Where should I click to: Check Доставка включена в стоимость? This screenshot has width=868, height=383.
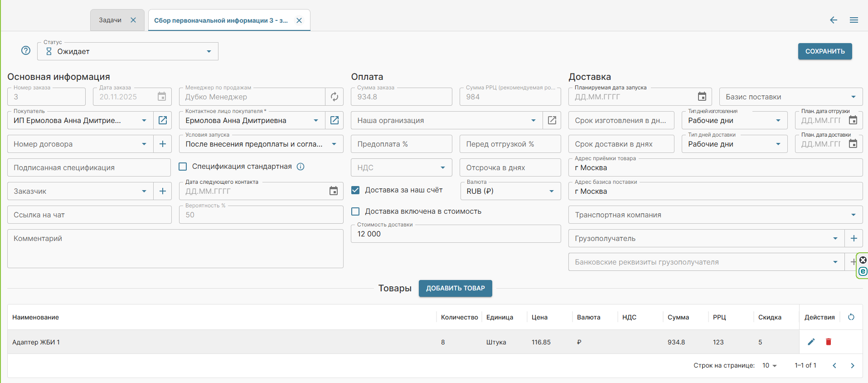(356, 211)
